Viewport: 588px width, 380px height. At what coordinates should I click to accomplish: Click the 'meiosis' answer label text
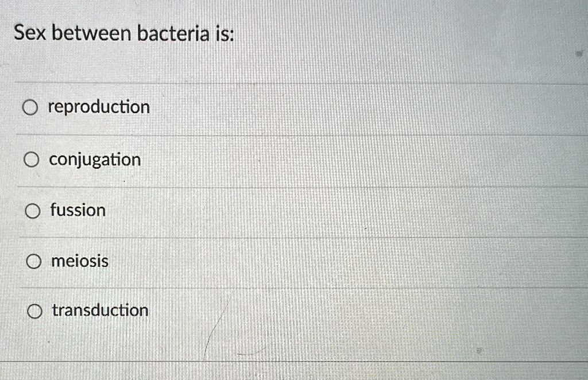pos(80,261)
